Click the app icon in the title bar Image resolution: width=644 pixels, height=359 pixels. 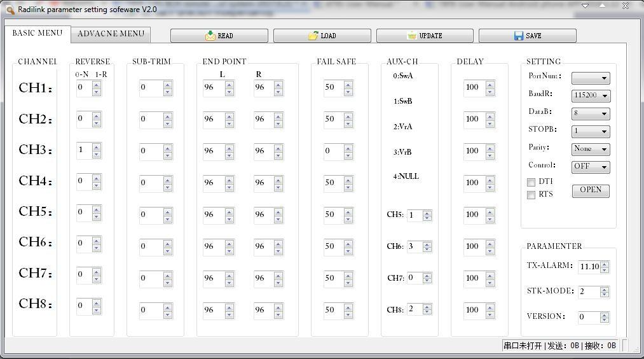[x=10, y=10]
